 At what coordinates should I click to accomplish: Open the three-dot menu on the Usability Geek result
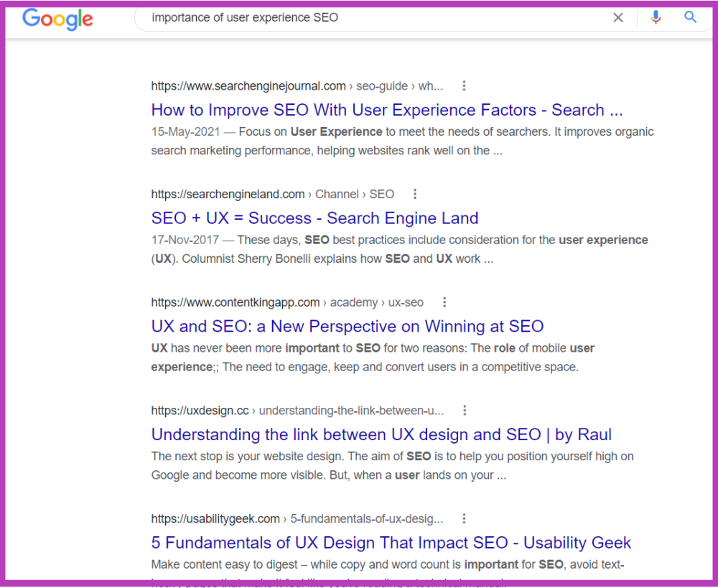click(x=464, y=518)
